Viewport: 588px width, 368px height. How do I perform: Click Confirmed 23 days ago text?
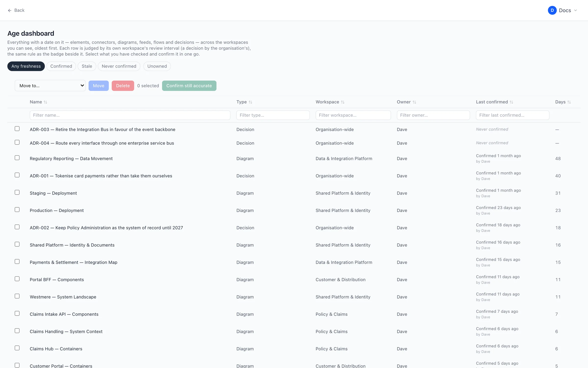click(498, 208)
